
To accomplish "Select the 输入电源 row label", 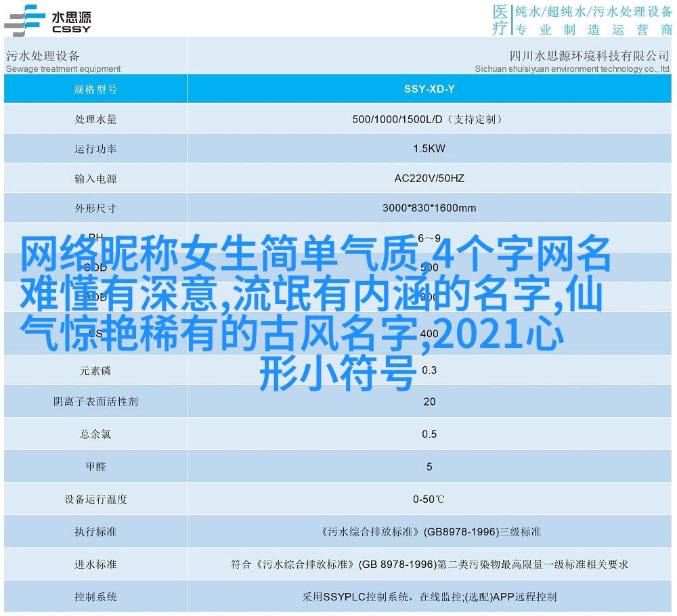I will pos(95,179).
